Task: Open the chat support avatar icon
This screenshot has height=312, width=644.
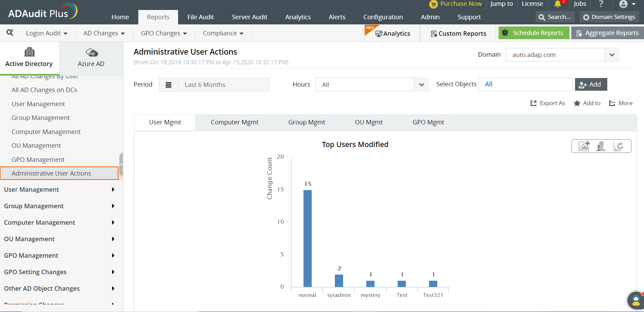Action: click(x=636, y=301)
